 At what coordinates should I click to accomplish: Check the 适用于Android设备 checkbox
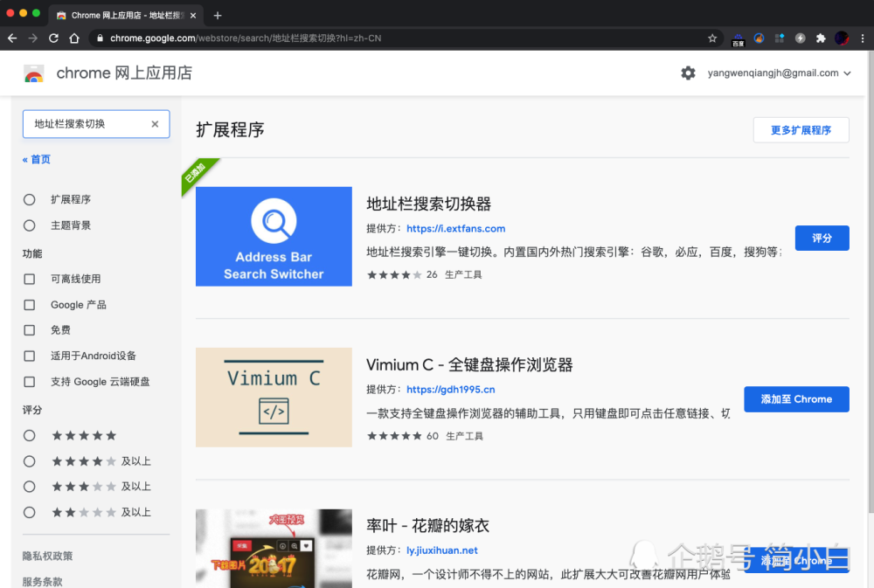tap(30, 356)
